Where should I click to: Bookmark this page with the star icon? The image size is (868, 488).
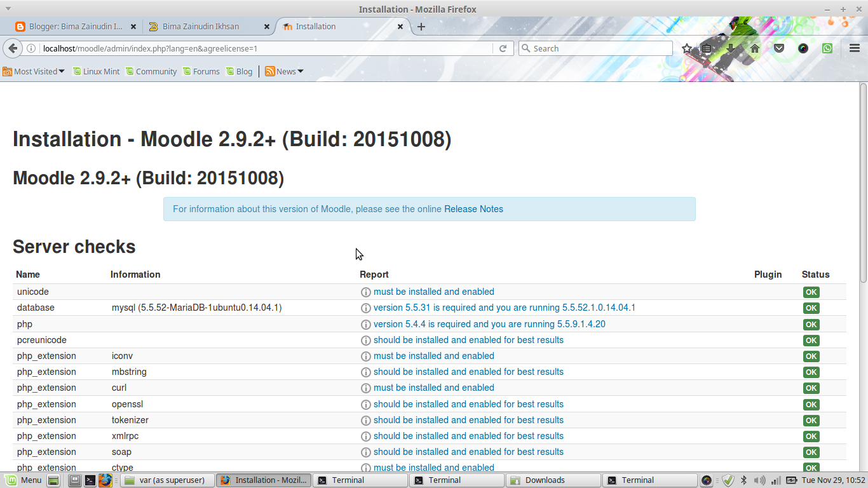687,48
